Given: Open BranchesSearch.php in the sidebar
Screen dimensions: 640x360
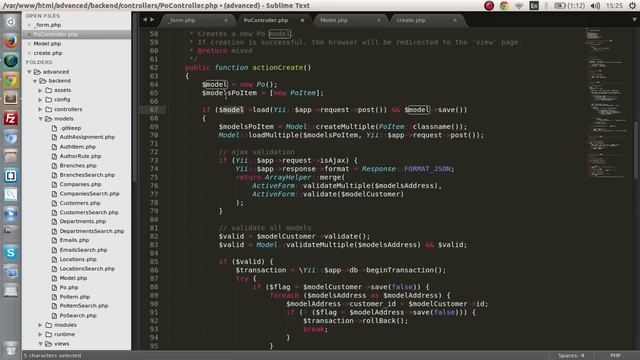Looking at the screenshot, I should (x=87, y=175).
